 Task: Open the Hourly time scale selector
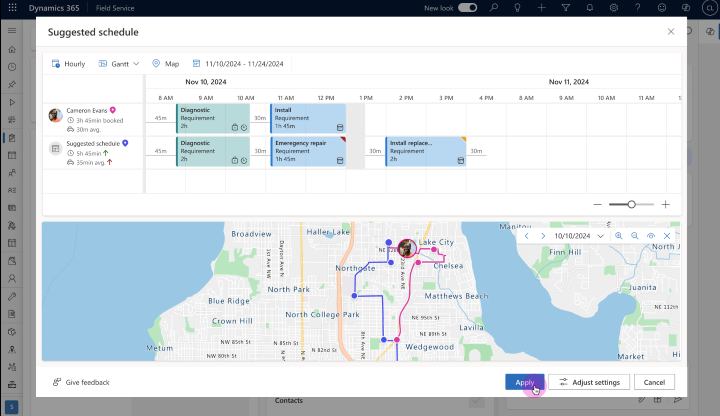point(68,63)
